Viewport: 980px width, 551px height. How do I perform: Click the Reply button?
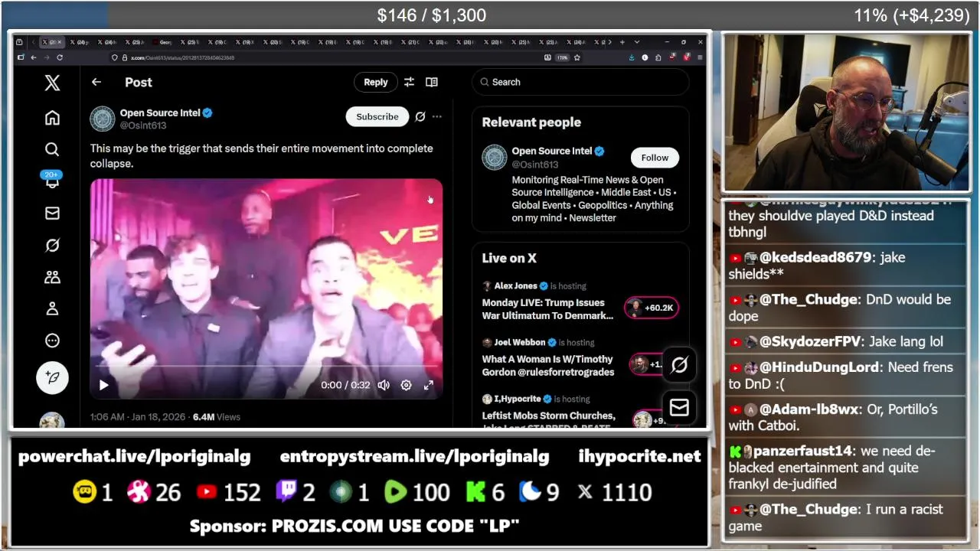pyautogui.click(x=375, y=82)
